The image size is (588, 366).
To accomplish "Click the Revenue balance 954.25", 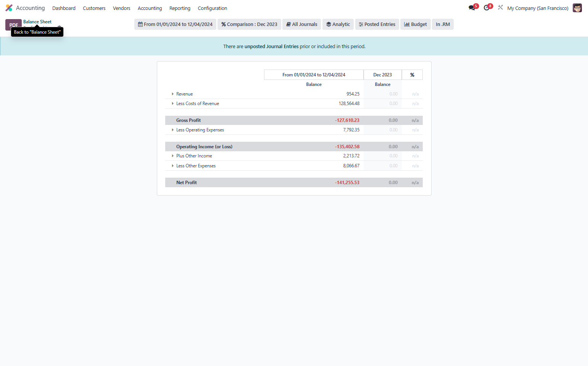I will pos(353,94).
